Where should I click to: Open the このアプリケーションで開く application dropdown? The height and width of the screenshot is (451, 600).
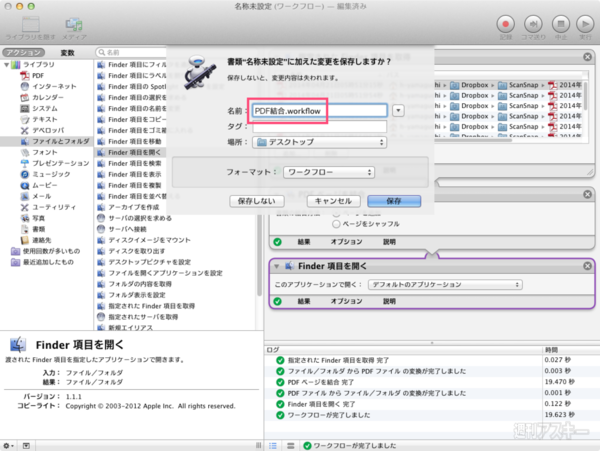[x=445, y=285]
